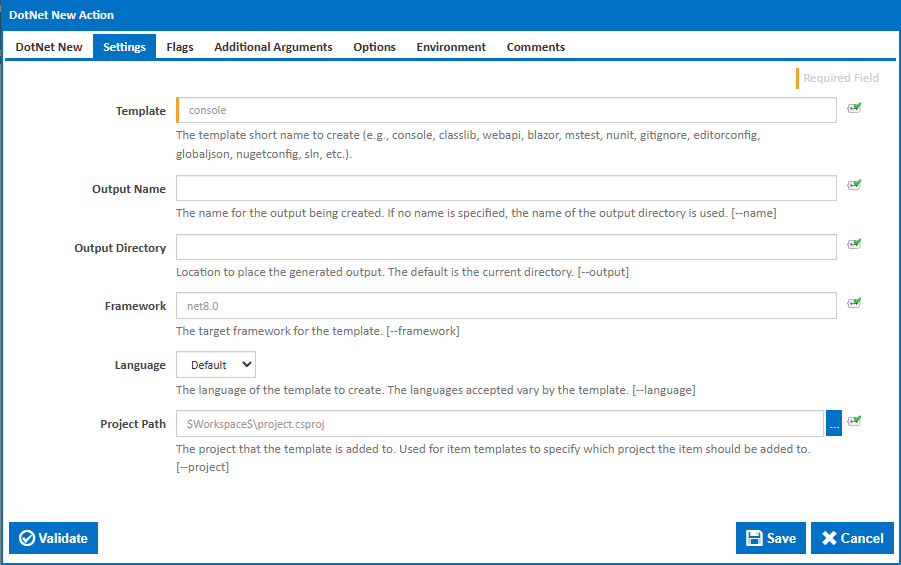
Task: Click the variable icon beside Template field
Action: click(854, 108)
